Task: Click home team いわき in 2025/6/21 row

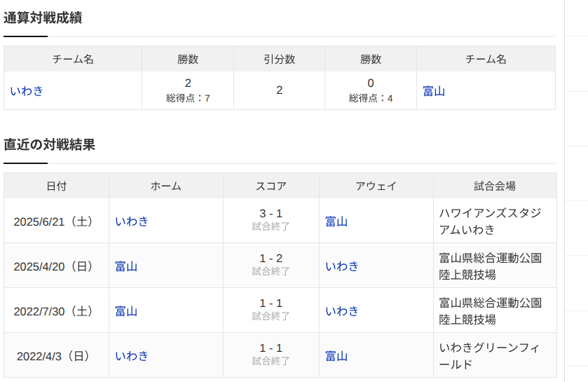Action: coord(132,221)
